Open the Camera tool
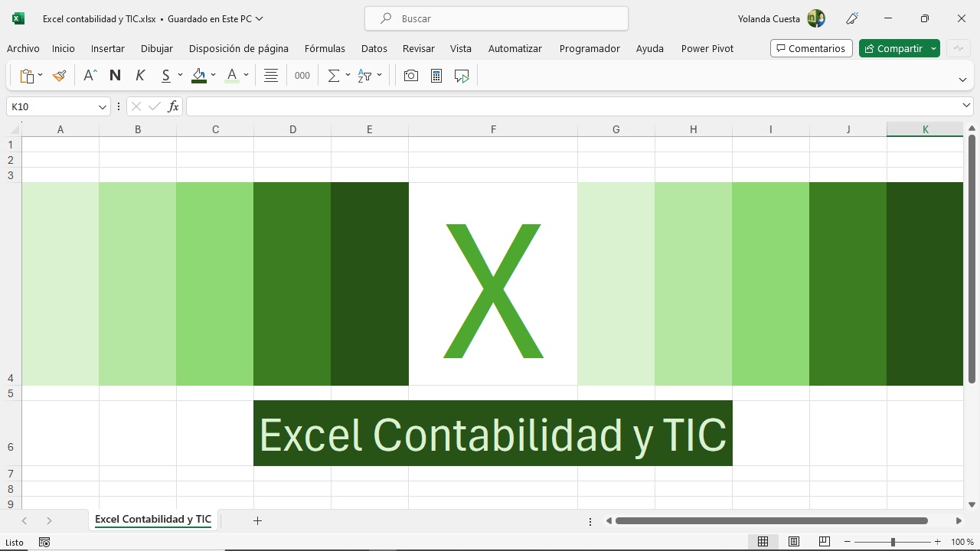This screenshot has width=980, height=551. pyautogui.click(x=411, y=76)
